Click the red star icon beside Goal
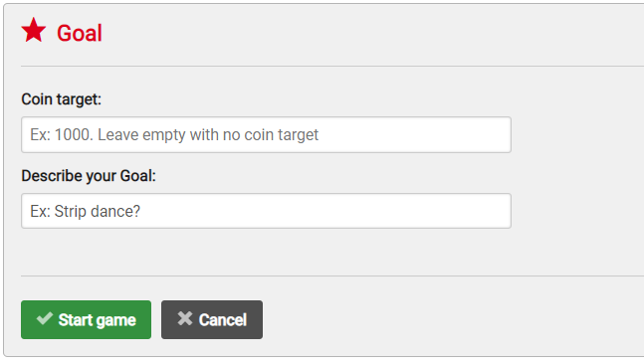 click(33, 30)
